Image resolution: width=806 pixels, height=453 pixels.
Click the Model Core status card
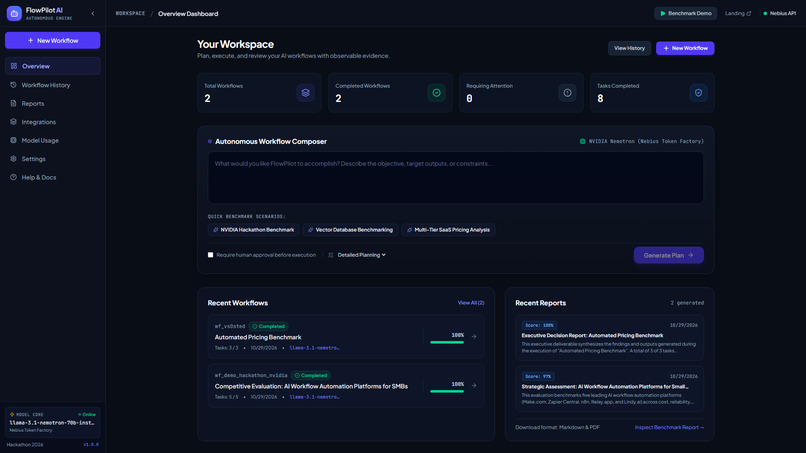[x=52, y=422]
